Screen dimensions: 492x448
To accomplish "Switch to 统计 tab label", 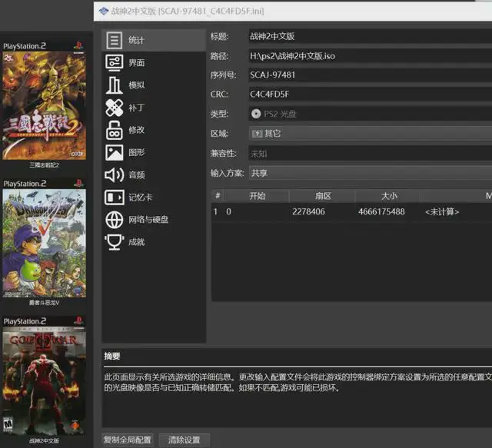I will coord(136,40).
